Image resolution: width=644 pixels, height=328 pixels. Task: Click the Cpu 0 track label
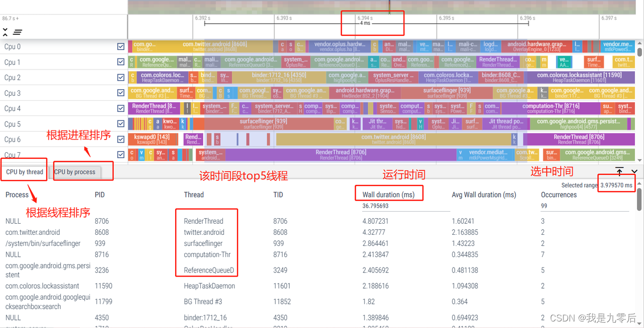point(13,46)
